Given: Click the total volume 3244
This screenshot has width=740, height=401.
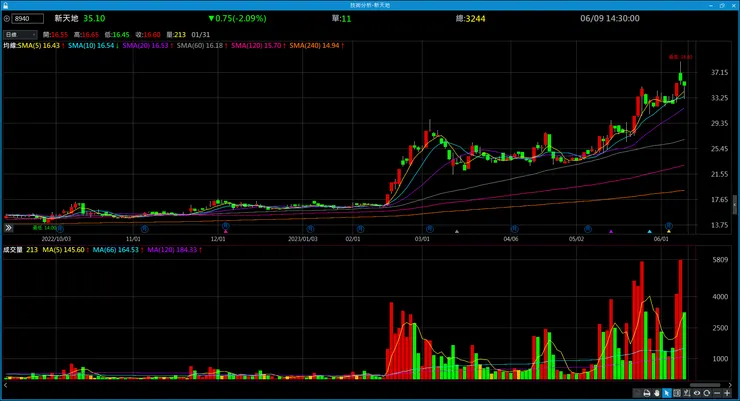Looking at the screenshot, I should pos(475,19).
